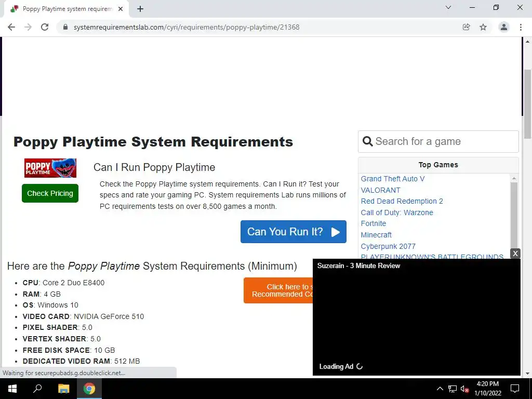
Task: Click the RAM: 4 GB line
Action: 42,294
